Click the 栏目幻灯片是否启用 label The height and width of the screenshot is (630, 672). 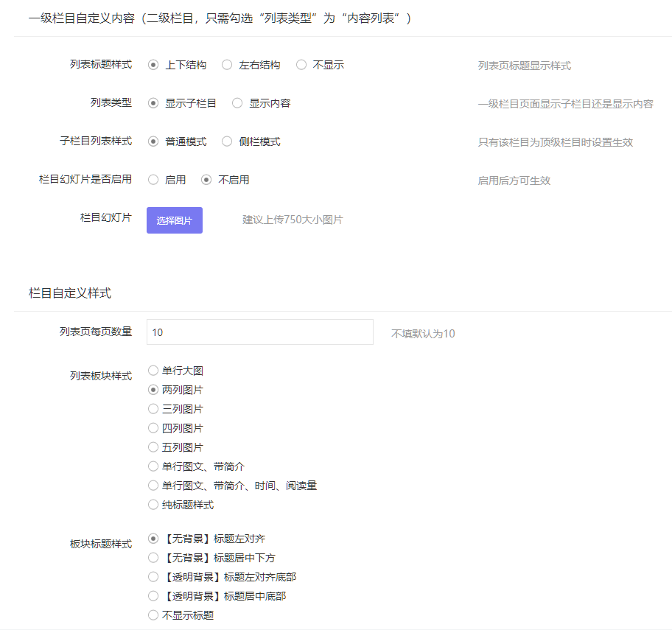[85, 179]
